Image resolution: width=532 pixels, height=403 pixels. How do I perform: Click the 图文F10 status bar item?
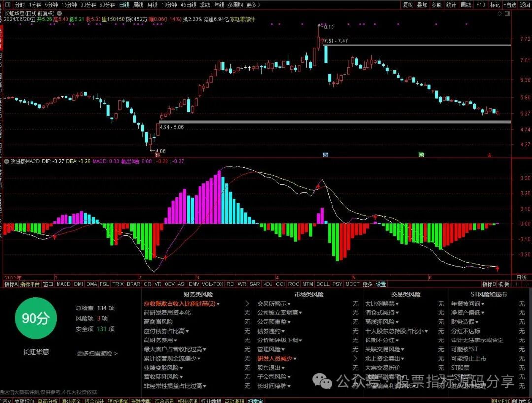tap(501, 401)
